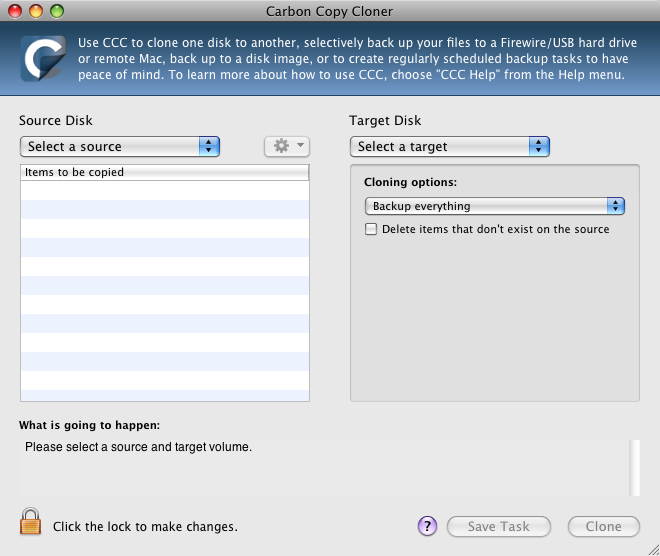Click the Cloning options label
This screenshot has height=556, width=660.
[410, 183]
